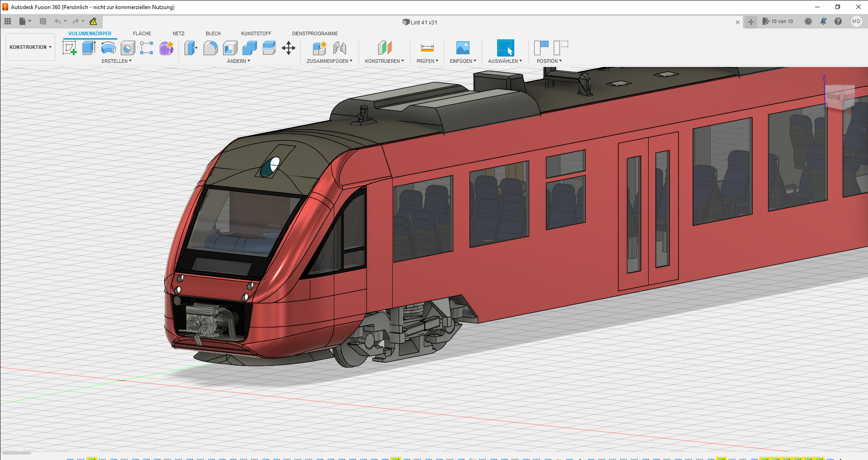This screenshot has height=460, width=868.
Task: Open the KONSTRUKTION workspace dropdown
Action: pyautogui.click(x=31, y=47)
